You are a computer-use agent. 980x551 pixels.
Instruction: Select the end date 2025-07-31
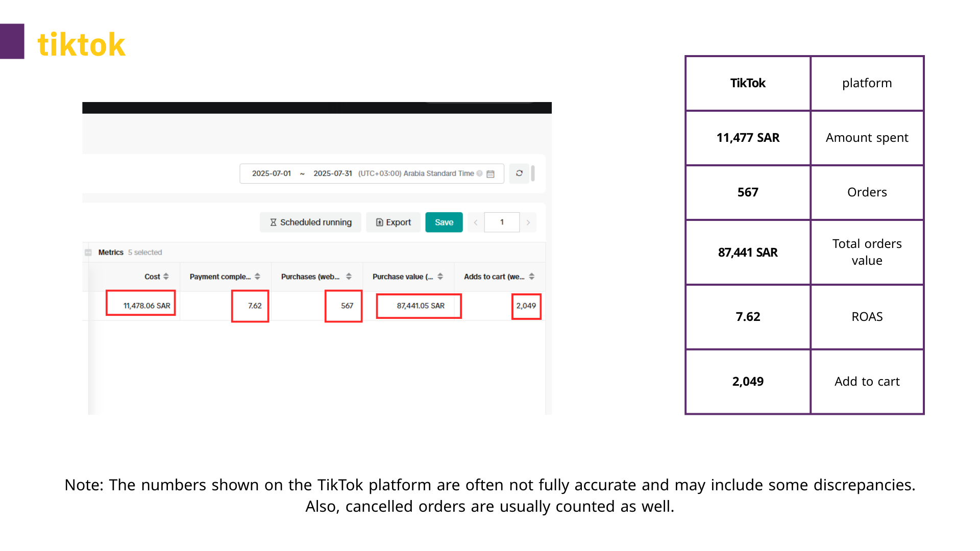(x=333, y=173)
